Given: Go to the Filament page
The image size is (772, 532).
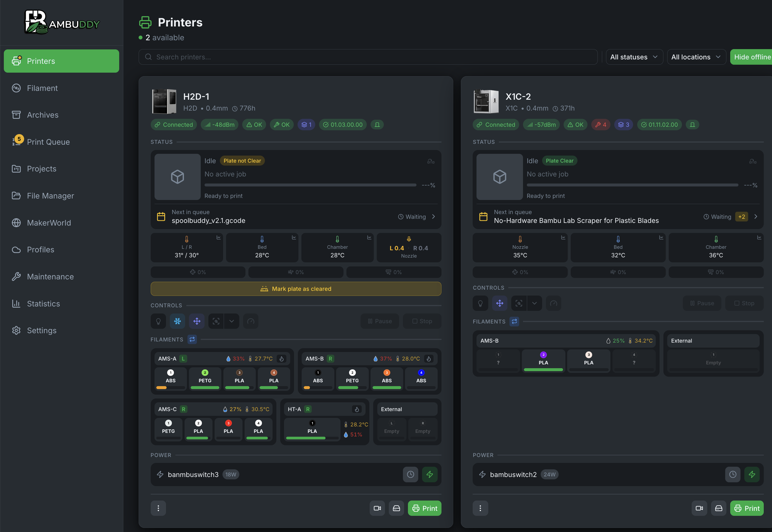Looking at the screenshot, I should [x=62, y=88].
